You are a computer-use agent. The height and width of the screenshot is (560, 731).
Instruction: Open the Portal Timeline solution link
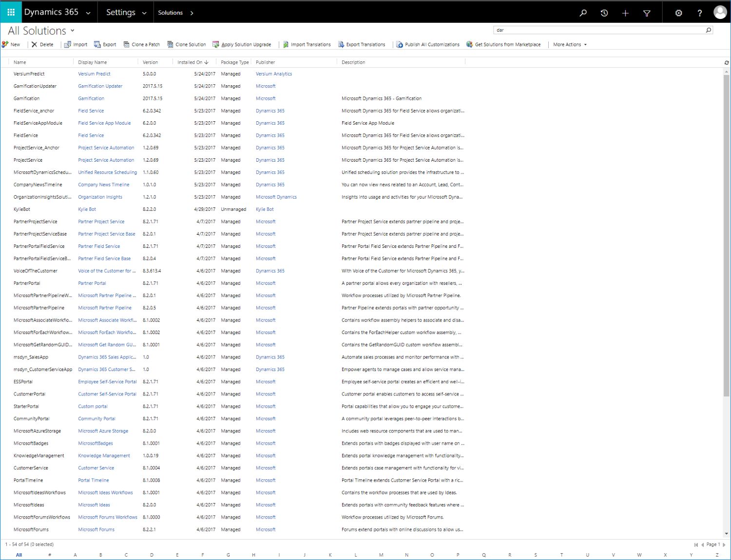(x=94, y=480)
